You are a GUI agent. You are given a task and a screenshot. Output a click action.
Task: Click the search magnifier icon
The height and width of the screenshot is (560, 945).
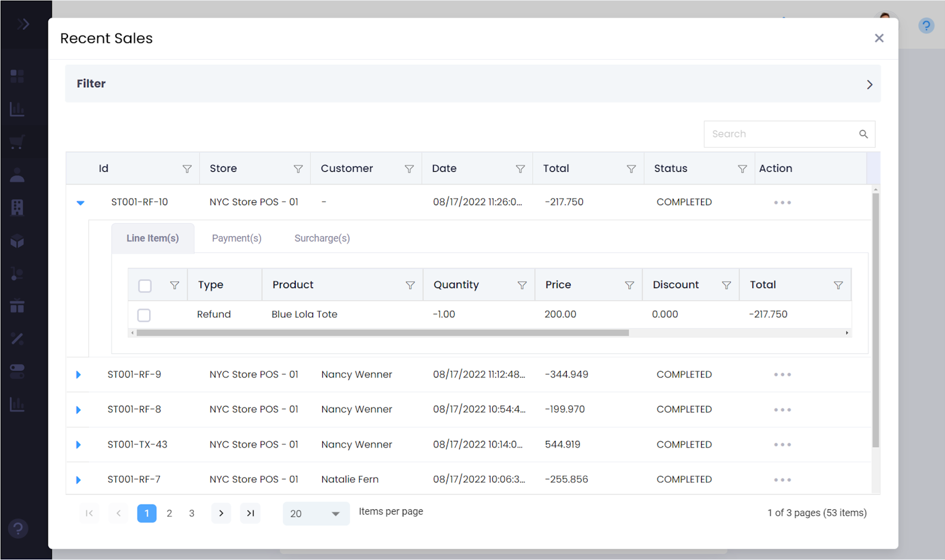tap(863, 134)
